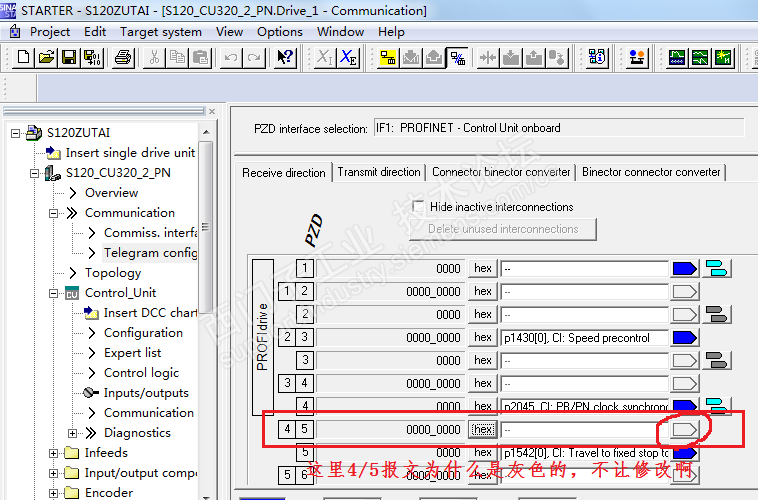Expand the Diagnostics tree node
The width and height of the screenshot is (758, 500).
pyautogui.click(x=73, y=433)
